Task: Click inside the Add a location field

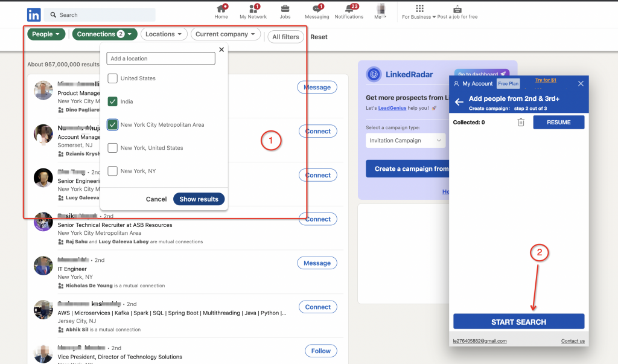Action: pyautogui.click(x=161, y=59)
